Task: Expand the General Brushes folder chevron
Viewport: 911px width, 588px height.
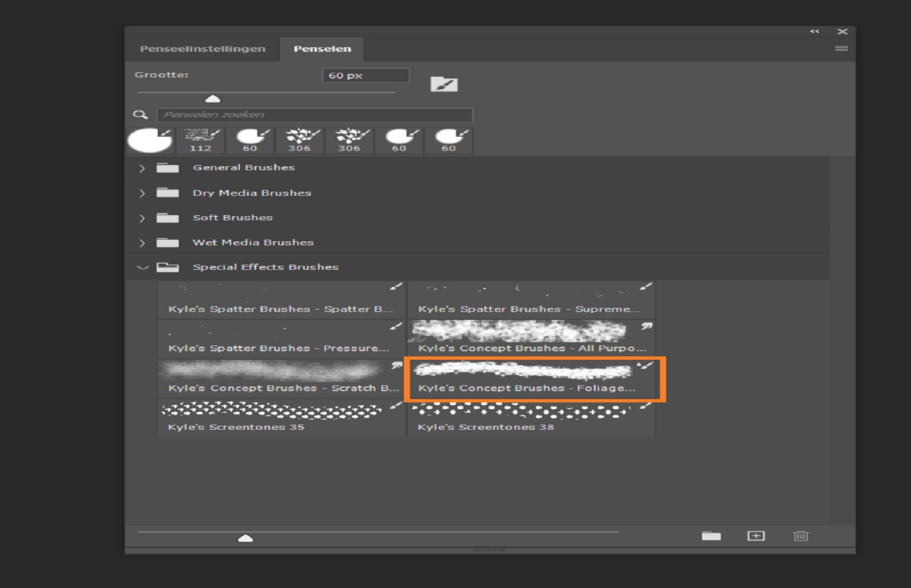Action: [x=142, y=168]
